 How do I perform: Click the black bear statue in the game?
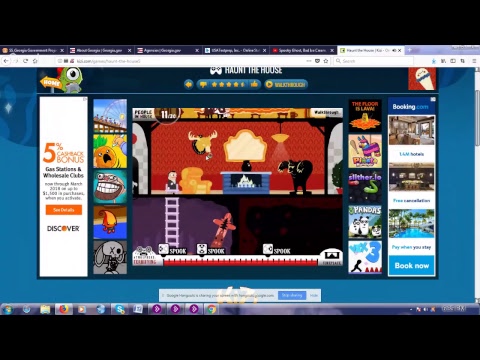pos(297,177)
